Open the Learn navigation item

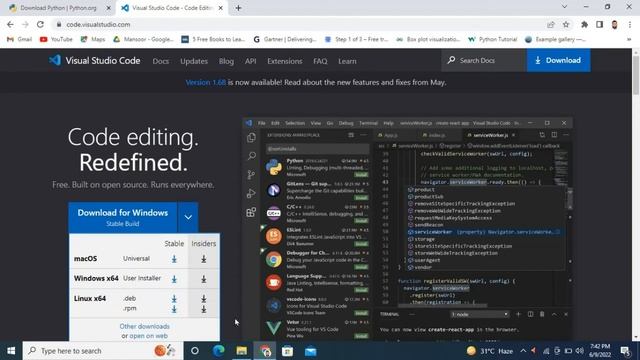[347, 61]
